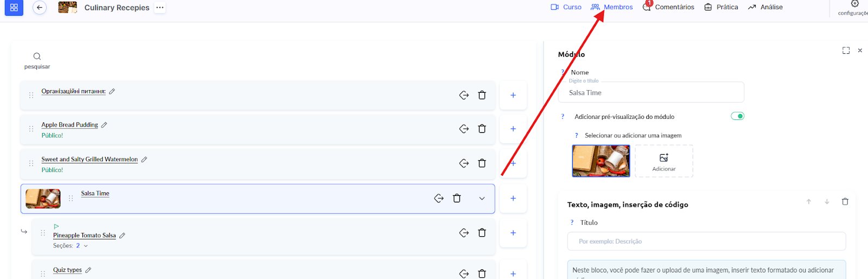868x279 pixels.
Task: Delete the Pineapple Tomato Salsa lesson
Action: coord(482,232)
